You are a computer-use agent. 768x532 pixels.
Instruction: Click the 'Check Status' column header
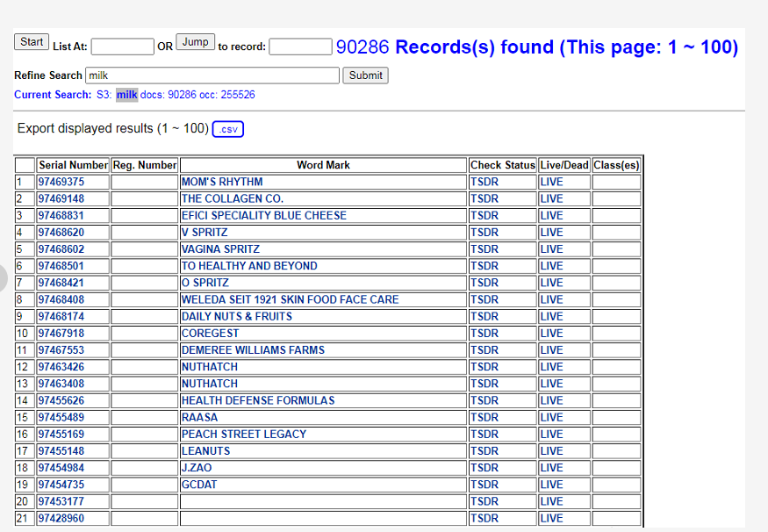tap(503, 165)
